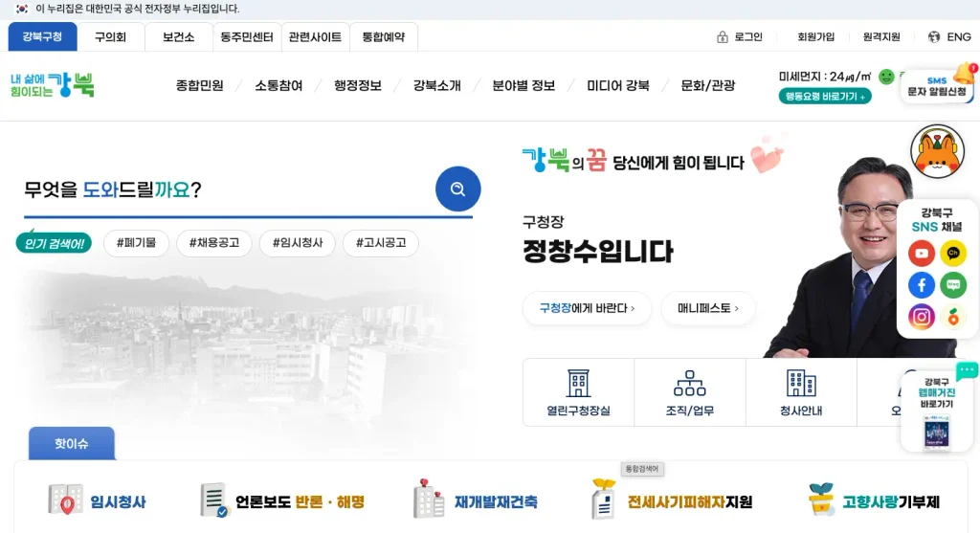Image resolution: width=980 pixels, height=533 pixels.
Task: Click the 전세사기피해자지원 document icon
Action: click(x=603, y=499)
